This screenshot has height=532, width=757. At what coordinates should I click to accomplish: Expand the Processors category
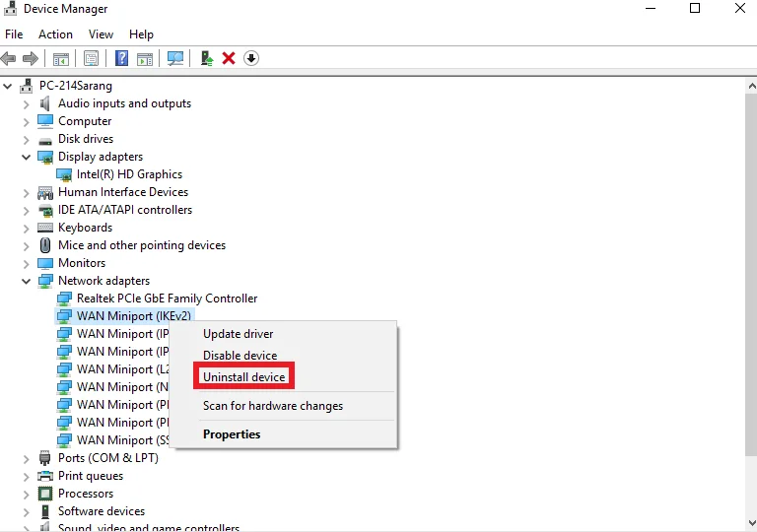(26, 494)
